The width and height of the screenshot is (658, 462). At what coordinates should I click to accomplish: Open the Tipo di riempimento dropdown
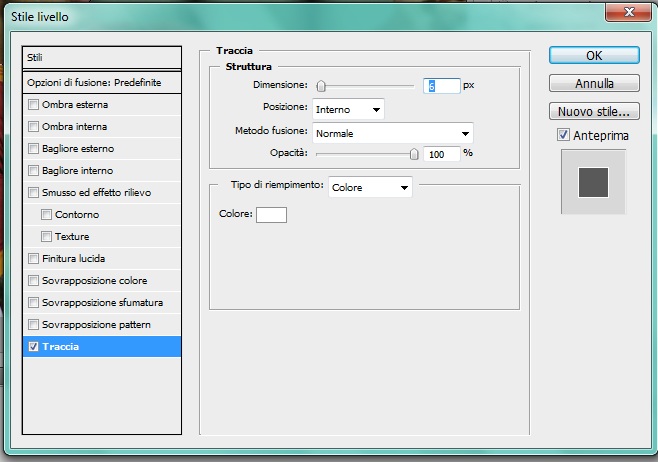click(370, 187)
